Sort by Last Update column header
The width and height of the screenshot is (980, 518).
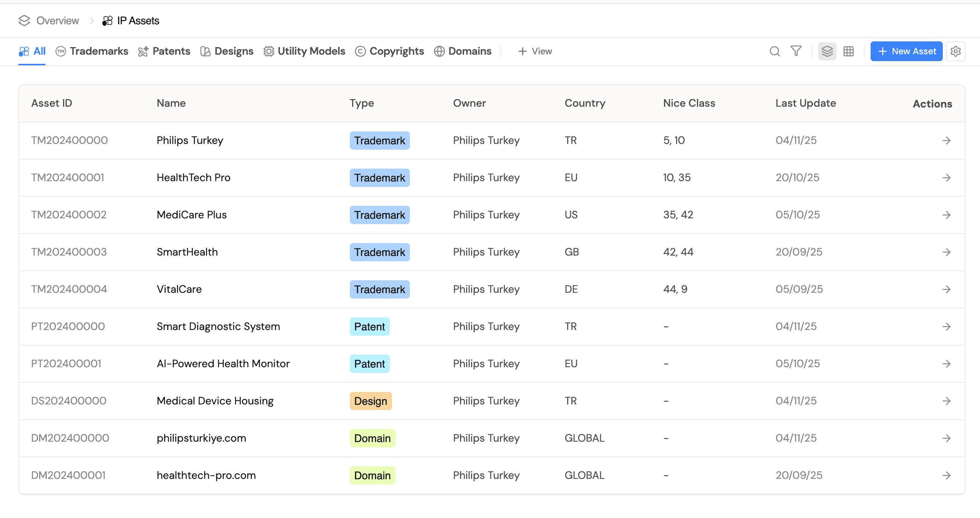click(805, 103)
